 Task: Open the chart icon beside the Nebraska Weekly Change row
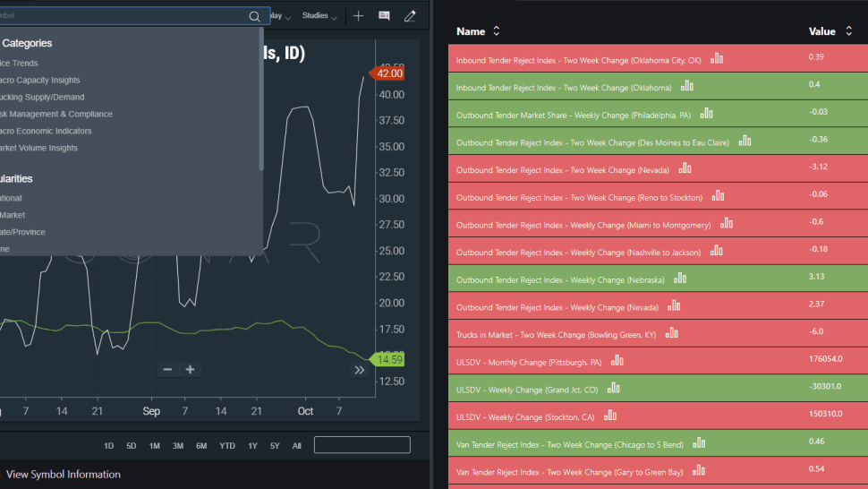tap(680, 279)
